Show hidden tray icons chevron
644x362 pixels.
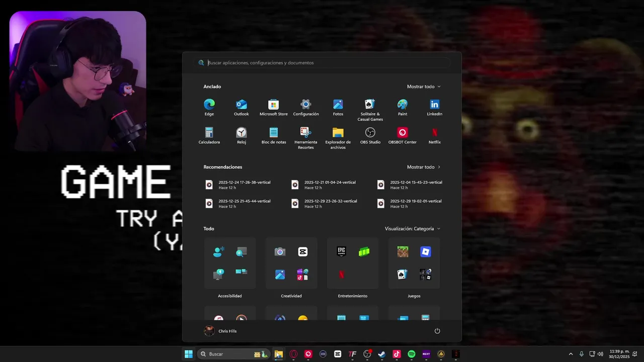coord(571,354)
